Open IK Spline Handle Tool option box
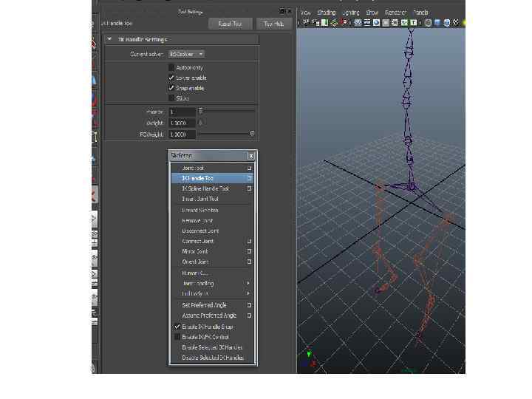 pos(250,188)
